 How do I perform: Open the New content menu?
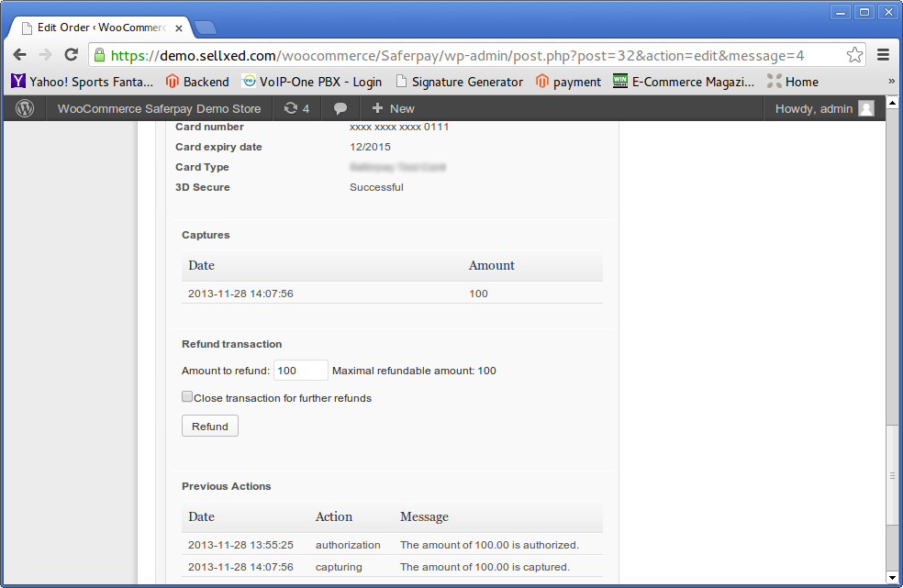pos(393,108)
